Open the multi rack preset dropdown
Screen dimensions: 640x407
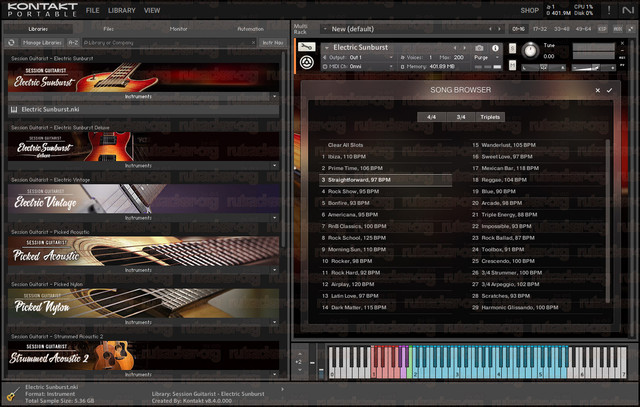tap(325, 29)
